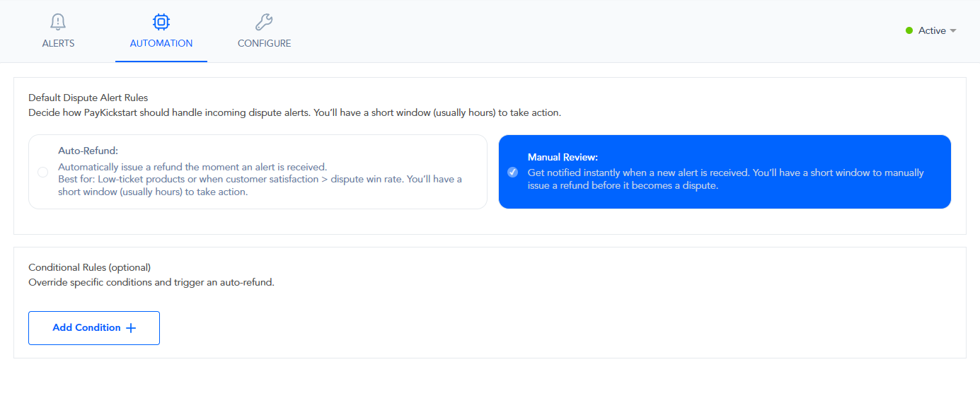
Task: Select the blue Manual Review card
Action: (x=725, y=172)
